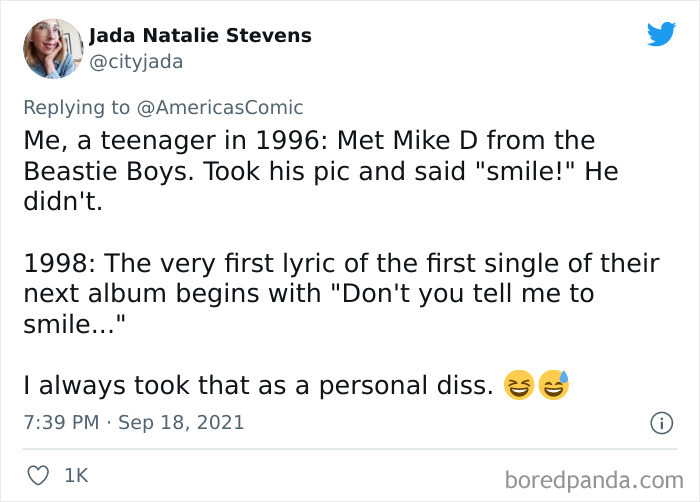This screenshot has width=700, height=502.
Task: Click the sweat smile emoji
Action: pyautogui.click(x=553, y=384)
